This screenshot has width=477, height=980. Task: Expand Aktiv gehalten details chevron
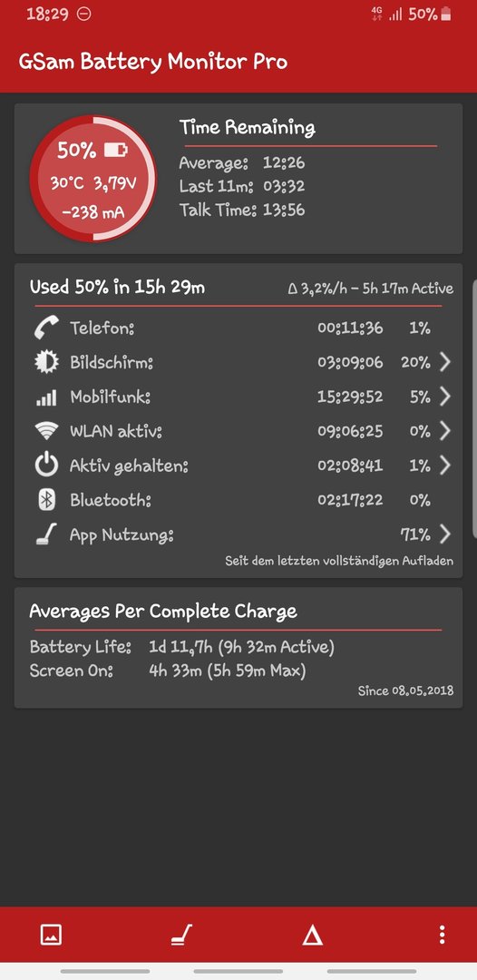pyautogui.click(x=444, y=465)
